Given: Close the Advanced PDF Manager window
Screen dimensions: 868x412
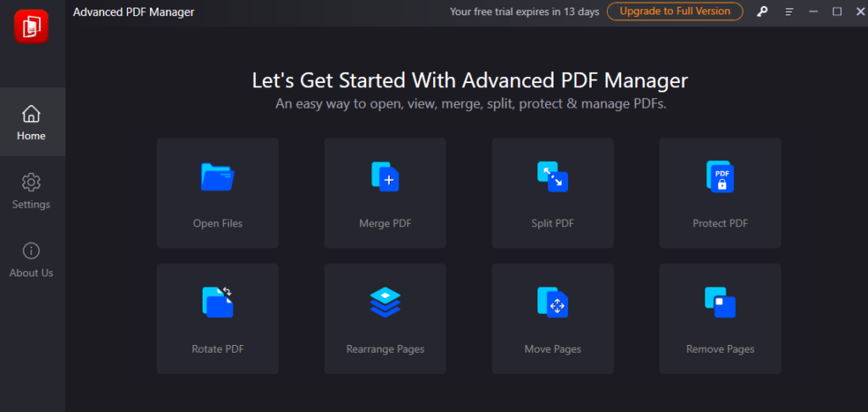Looking at the screenshot, I should (860, 12).
